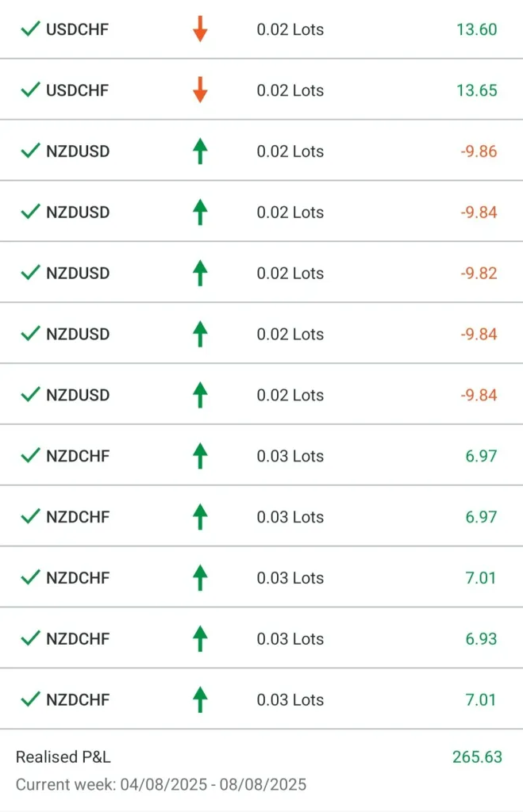The height and width of the screenshot is (812, 523).
Task: Tap the checkmark of the first NZDCHF trade
Action: (30, 456)
